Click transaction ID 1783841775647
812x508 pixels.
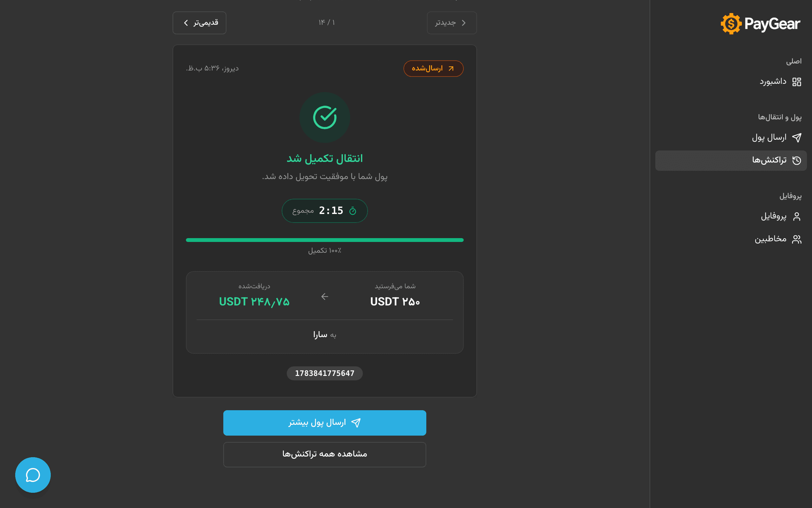[325, 373]
